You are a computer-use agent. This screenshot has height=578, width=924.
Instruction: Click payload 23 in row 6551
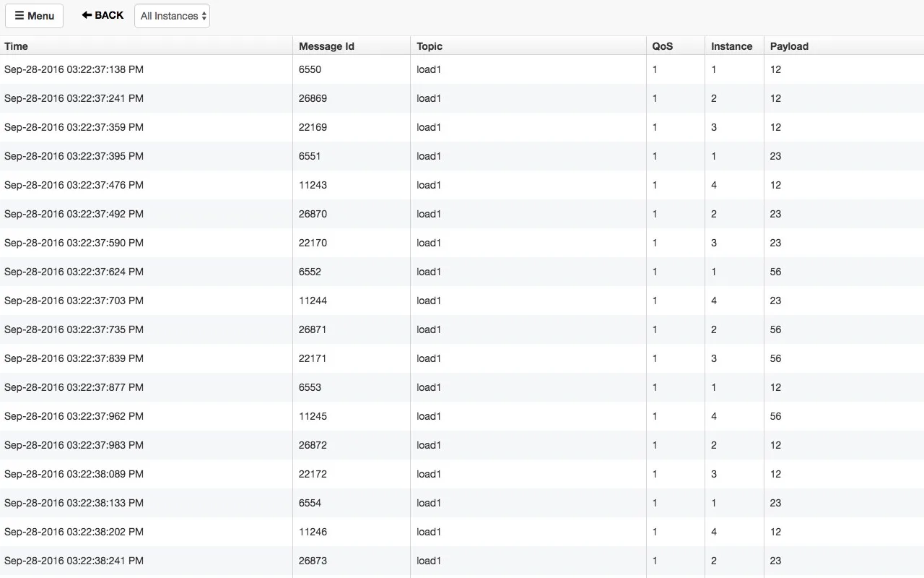point(775,156)
